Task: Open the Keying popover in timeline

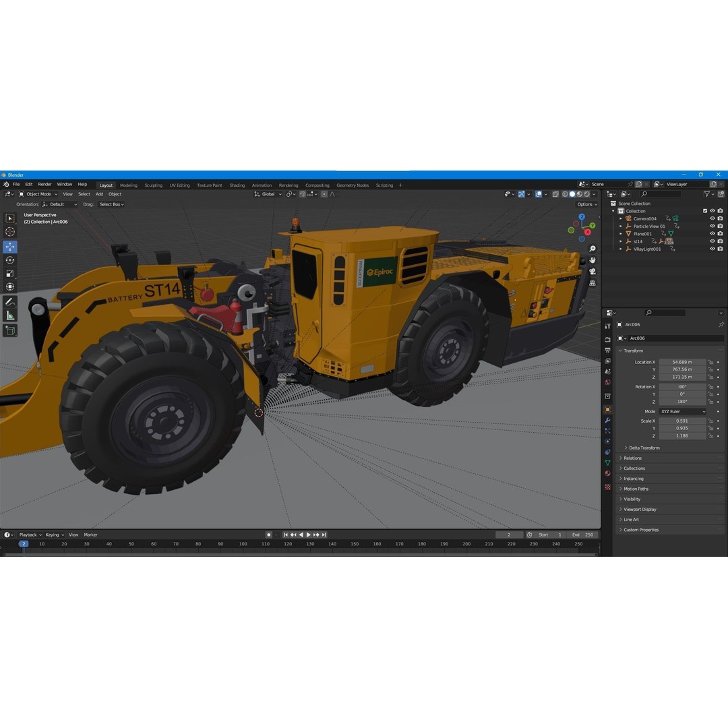Action: (55, 535)
